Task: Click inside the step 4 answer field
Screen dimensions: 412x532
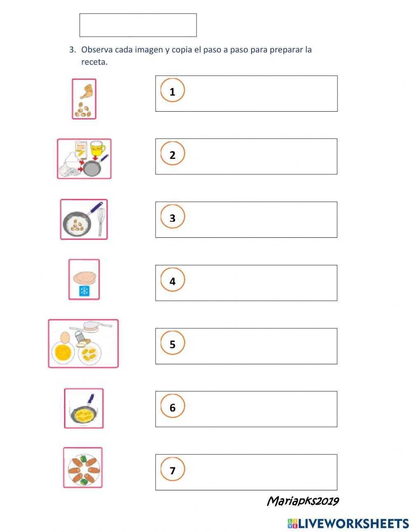Action: [260, 283]
